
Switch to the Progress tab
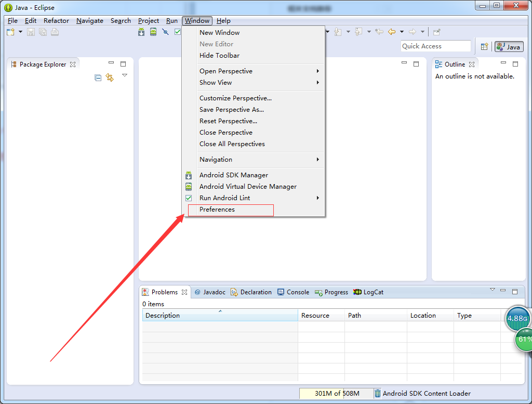click(x=331, y=292)
